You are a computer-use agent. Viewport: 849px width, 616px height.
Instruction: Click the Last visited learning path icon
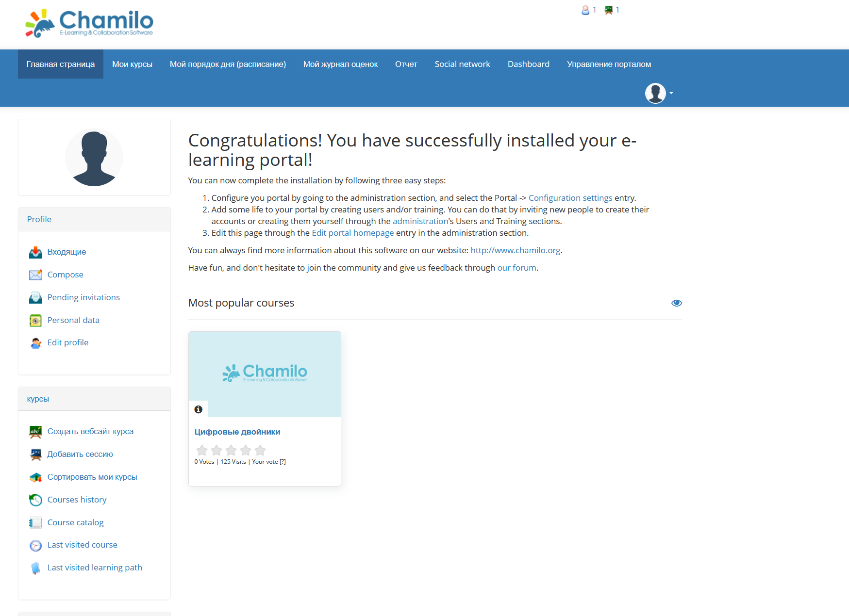(35, 568)
